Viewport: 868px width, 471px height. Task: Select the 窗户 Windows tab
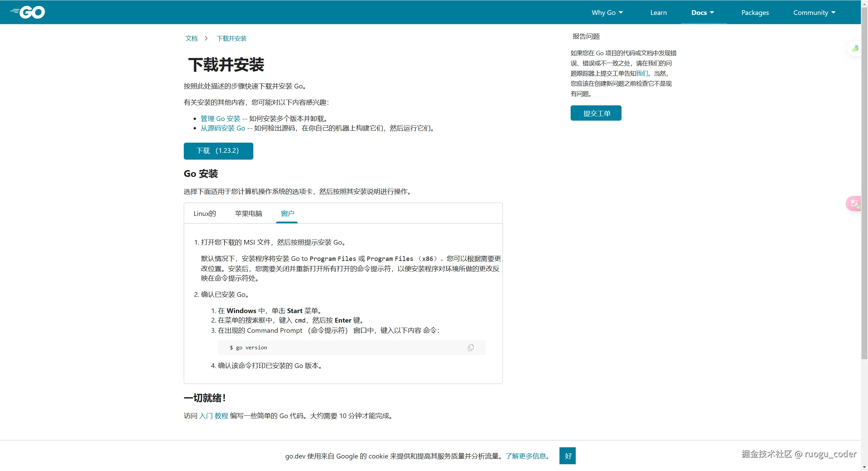point(287,213)
